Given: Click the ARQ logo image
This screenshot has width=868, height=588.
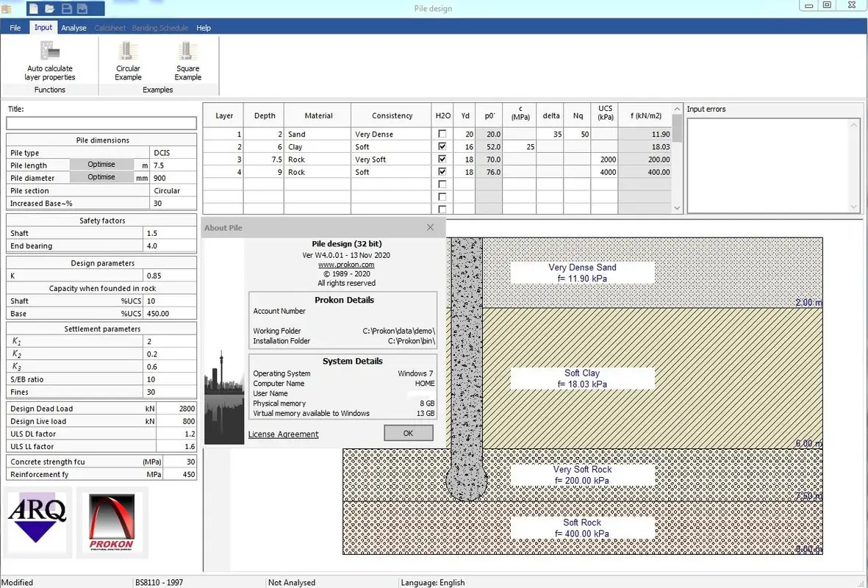Looking at the screenshot, I should click(37, 522).
